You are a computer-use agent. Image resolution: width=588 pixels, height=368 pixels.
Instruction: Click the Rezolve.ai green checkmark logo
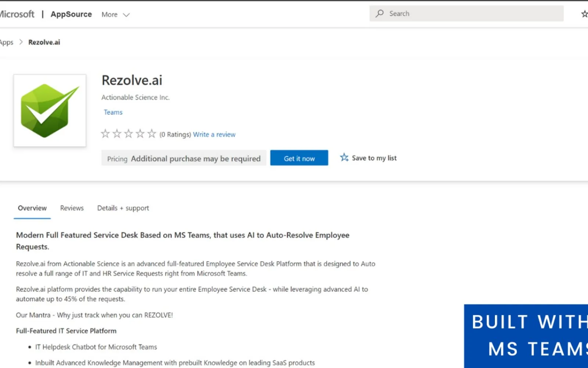click(50, 110)
